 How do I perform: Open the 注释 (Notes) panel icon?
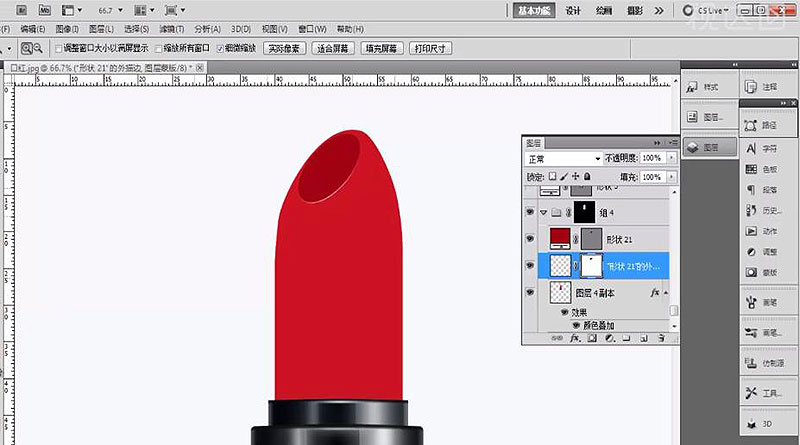pos(751,87)
